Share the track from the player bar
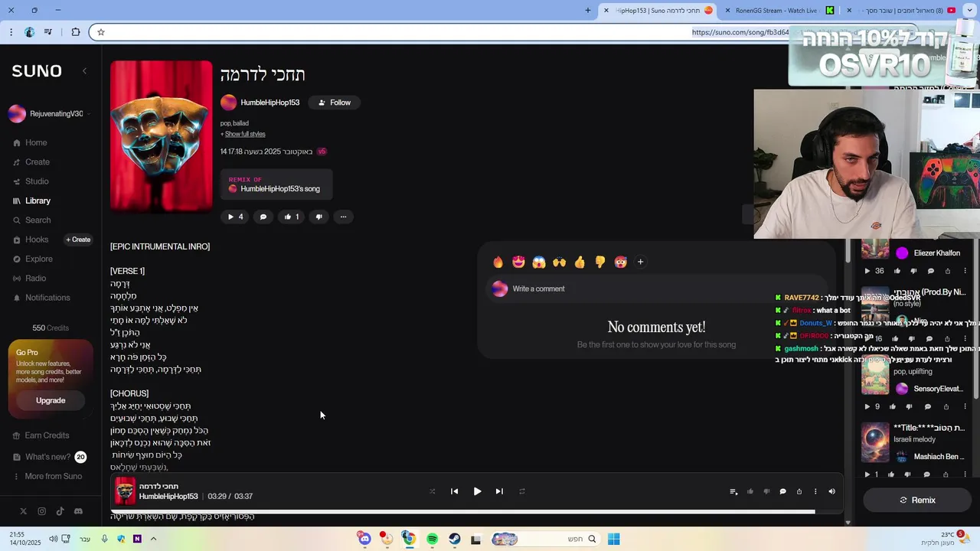The width and height of the screenshot is (980, 551). pos(799,491)
